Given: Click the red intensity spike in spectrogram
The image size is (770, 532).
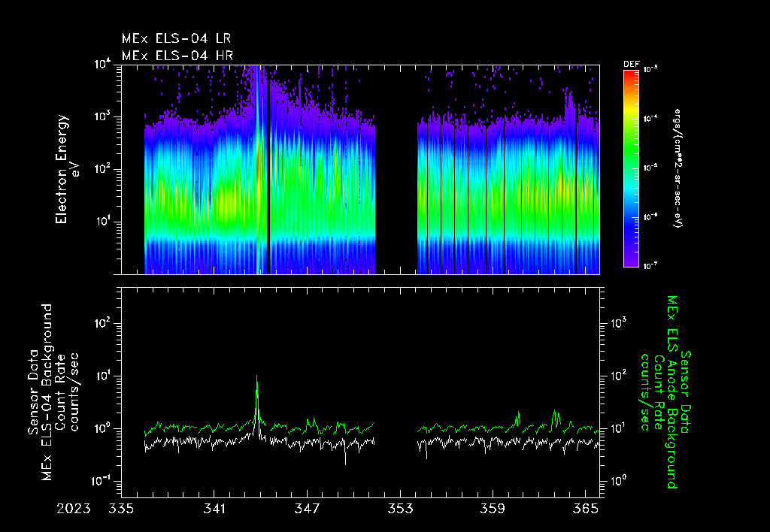Looking at the screenshot, I should click(258, 162).
